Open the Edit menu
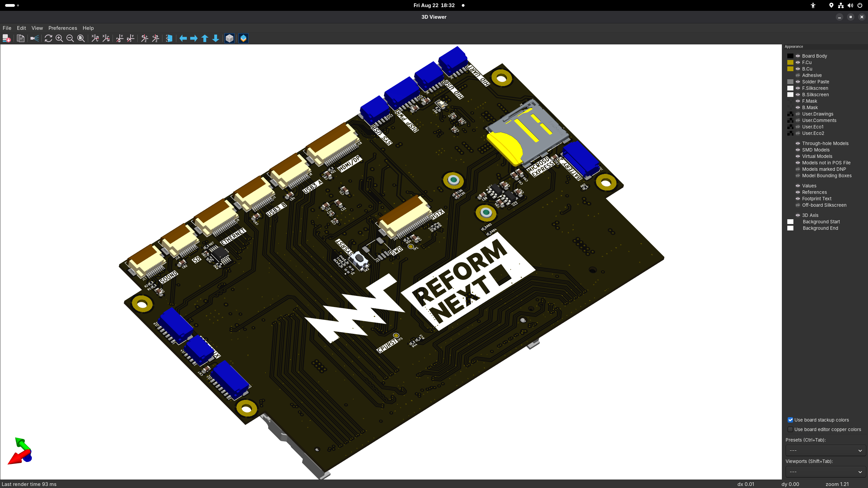This screenshot has width=868, height=488. [21, 28]
